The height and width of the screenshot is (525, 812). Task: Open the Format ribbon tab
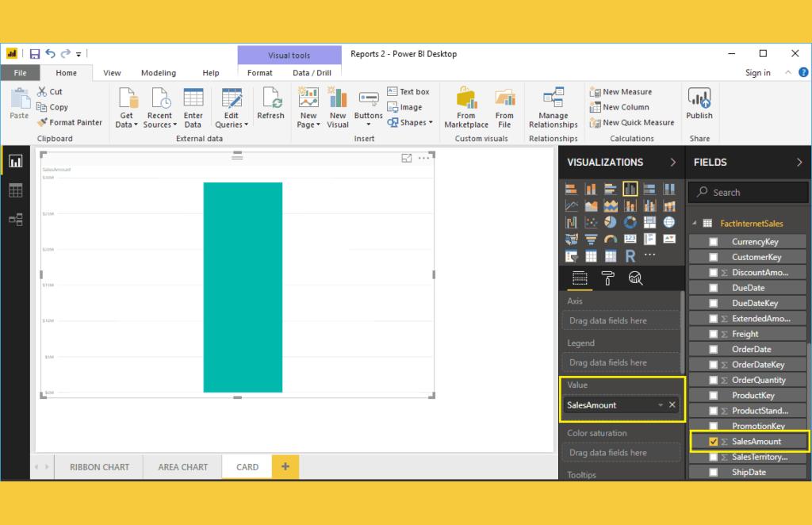tap(259, 73)
